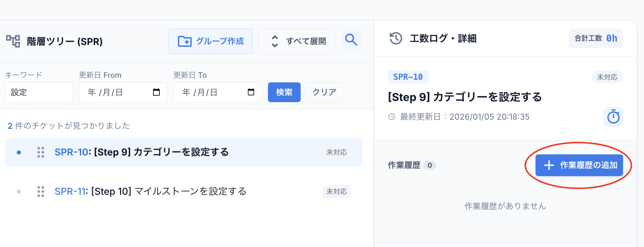The height and width of the screenshot is (247, 644).
Task: Click the keyword input containing 設定
Action: [x=39, y=92]
